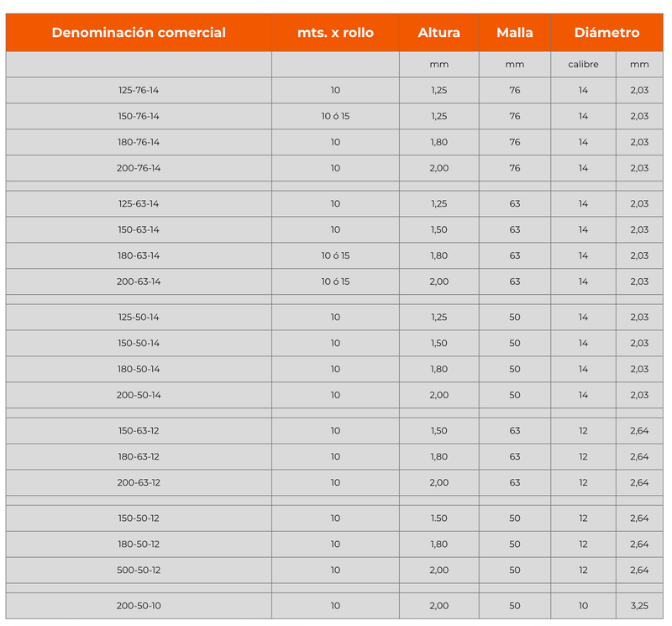Click the 'Diámetro' column header
The height and width of the screenshot is (626, 672).
606,33
